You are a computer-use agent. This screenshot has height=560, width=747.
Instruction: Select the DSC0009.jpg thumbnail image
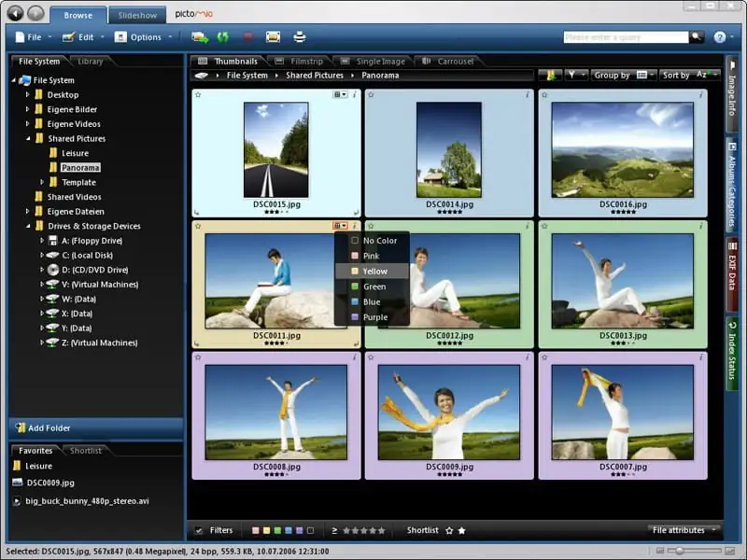449,412
